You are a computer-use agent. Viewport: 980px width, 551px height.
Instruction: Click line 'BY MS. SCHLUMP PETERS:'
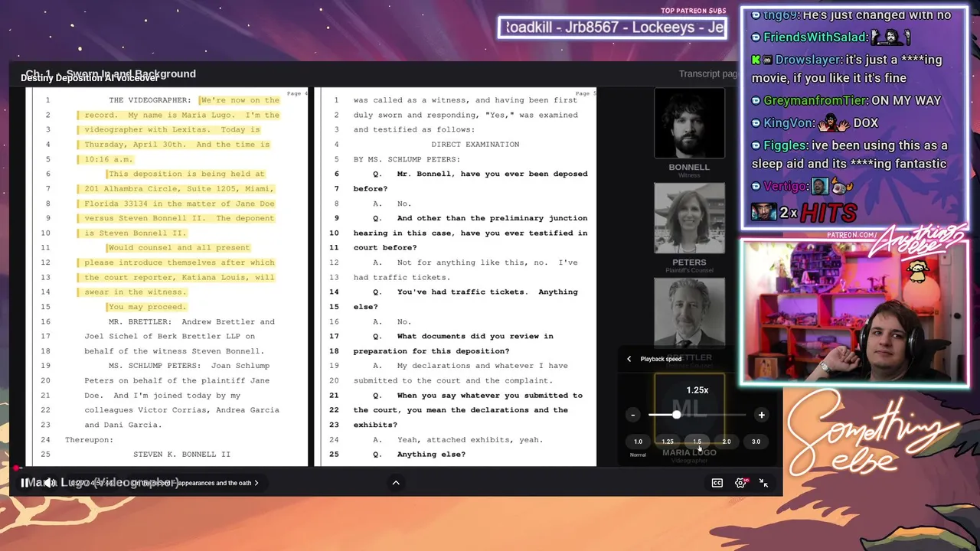(x=407, y=159)
